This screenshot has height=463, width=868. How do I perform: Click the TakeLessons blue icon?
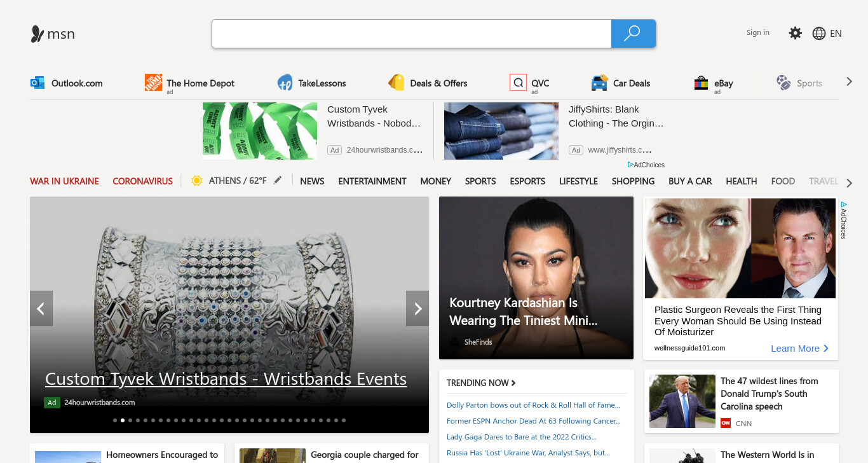pos(285,83)
